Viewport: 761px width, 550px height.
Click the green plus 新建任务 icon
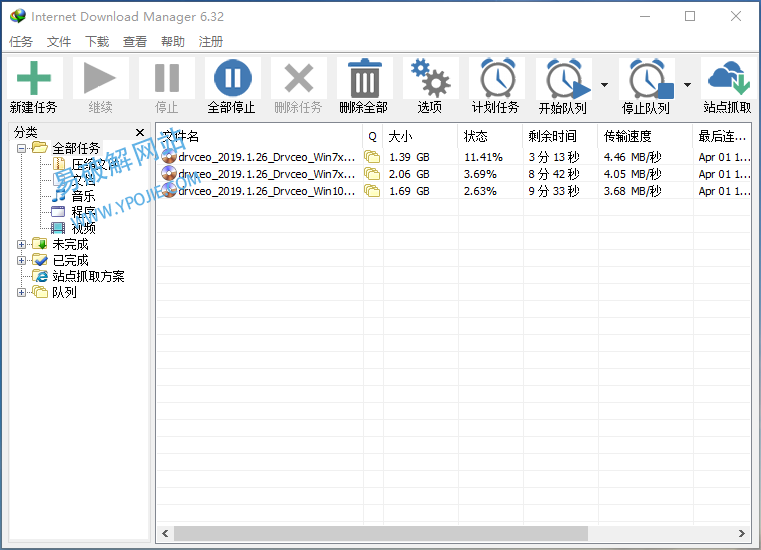point(33,78)
